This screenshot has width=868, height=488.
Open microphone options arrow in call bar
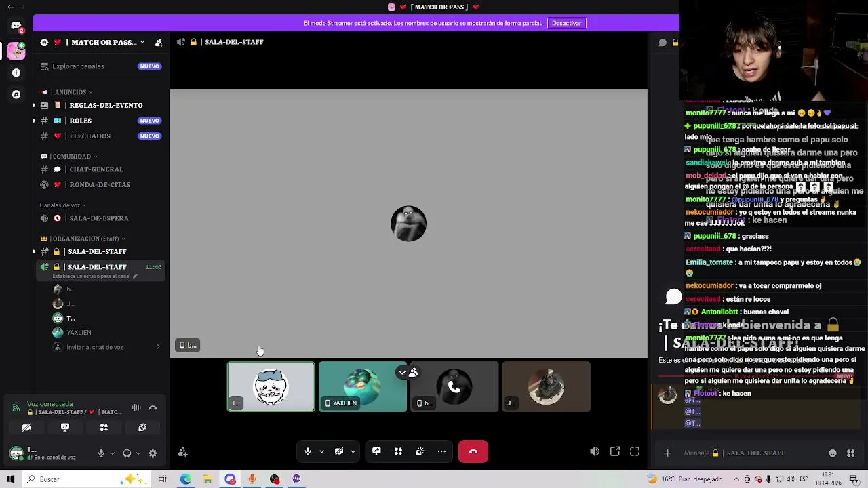coord(321,451)
